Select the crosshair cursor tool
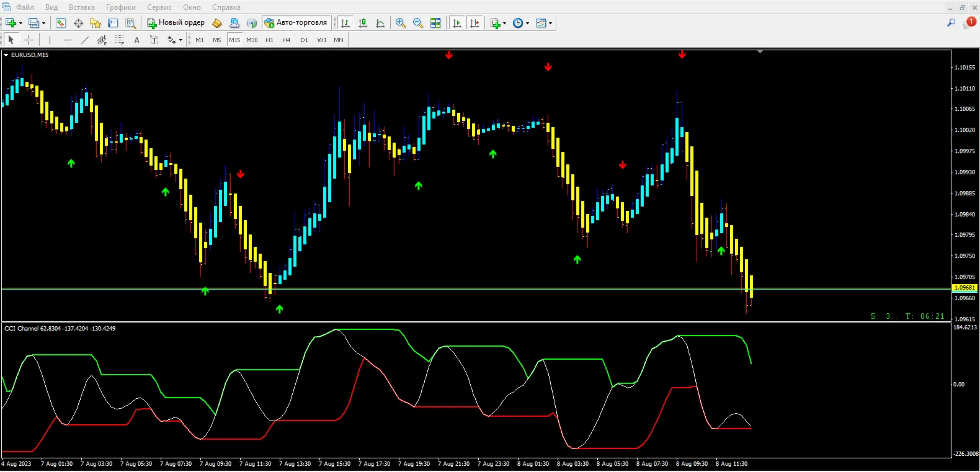Image resolution: width=980 pixels, height=472 pixels. (x=29, y=40)
